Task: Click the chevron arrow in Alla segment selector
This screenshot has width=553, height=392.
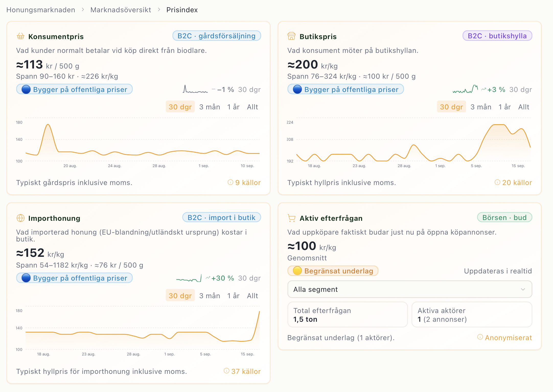Action: tap(523, 289)
